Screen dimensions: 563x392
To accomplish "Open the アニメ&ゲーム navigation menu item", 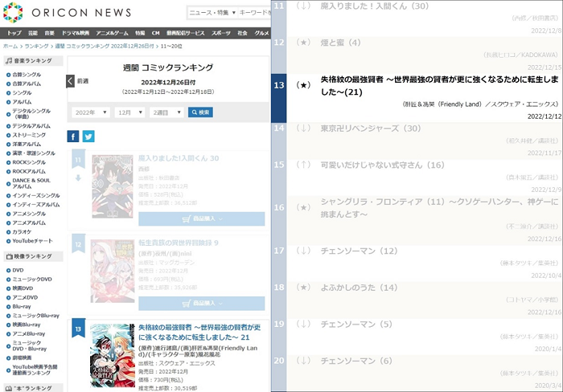I will pyautogui.click(x=112, y=33).
